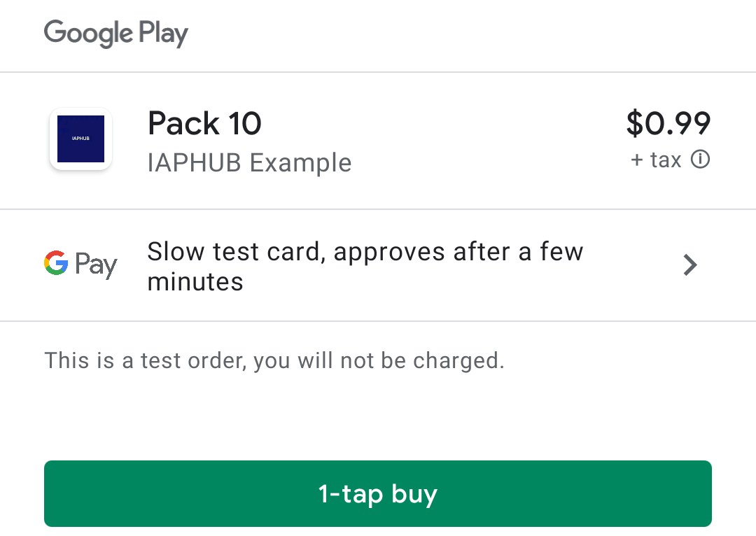Click the Pack 10 product title
This screenshot has width=756, height=536.
coord(204,124)
